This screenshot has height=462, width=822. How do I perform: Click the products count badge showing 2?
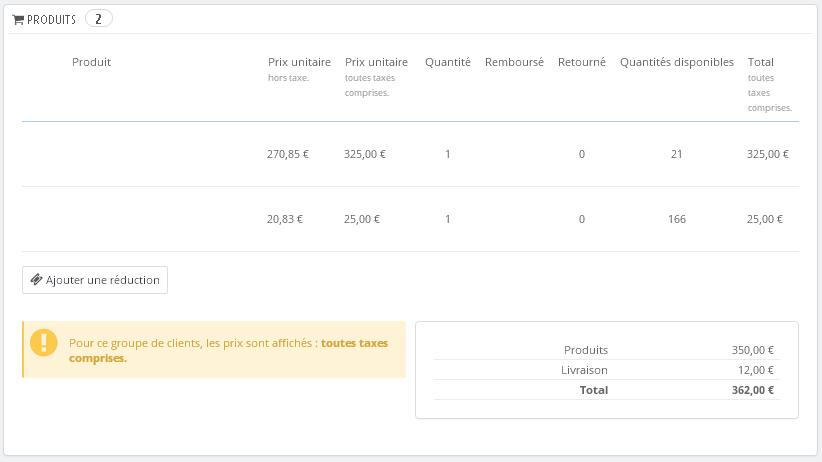pyautogui.click(x=98, y=19)
